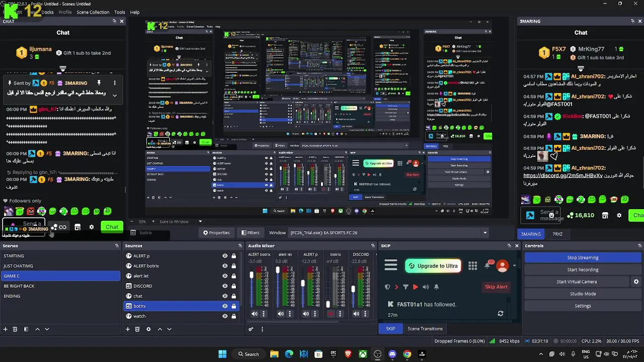Refresh the alert feed in SKIP dock
The height and width of the screenshot is (362, 644).
500,314
